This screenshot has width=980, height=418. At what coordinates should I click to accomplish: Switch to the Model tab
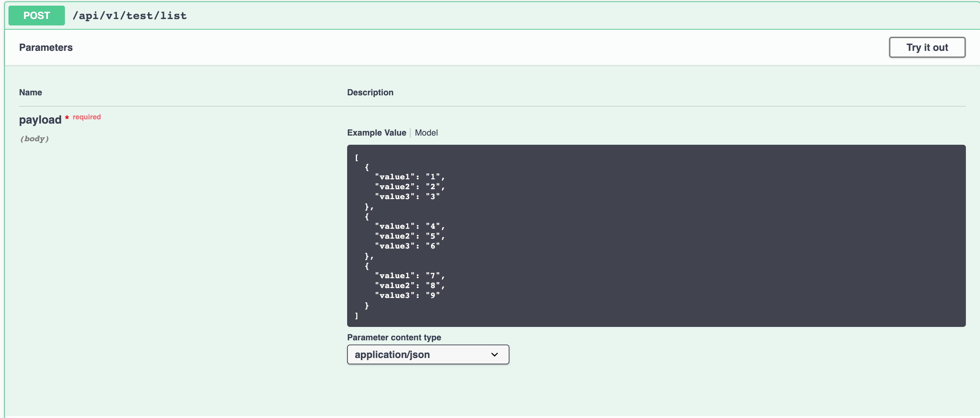(x=427, y=132)
